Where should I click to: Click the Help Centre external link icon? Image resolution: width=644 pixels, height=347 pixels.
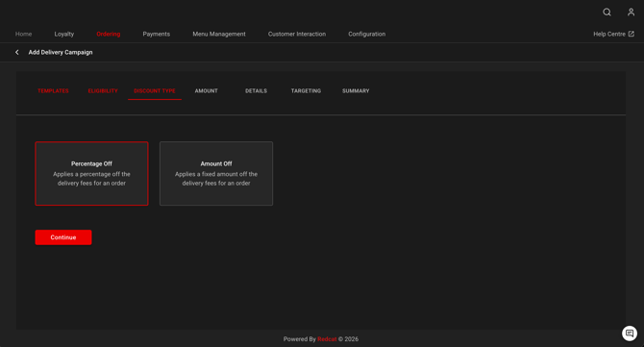(x=632, y=34)
